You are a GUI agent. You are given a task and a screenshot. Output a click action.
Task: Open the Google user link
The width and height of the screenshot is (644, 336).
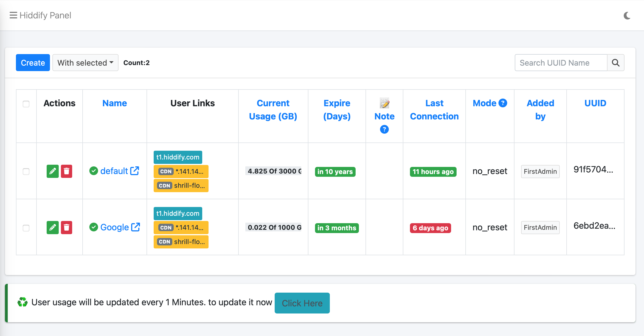tap(114, 227)
